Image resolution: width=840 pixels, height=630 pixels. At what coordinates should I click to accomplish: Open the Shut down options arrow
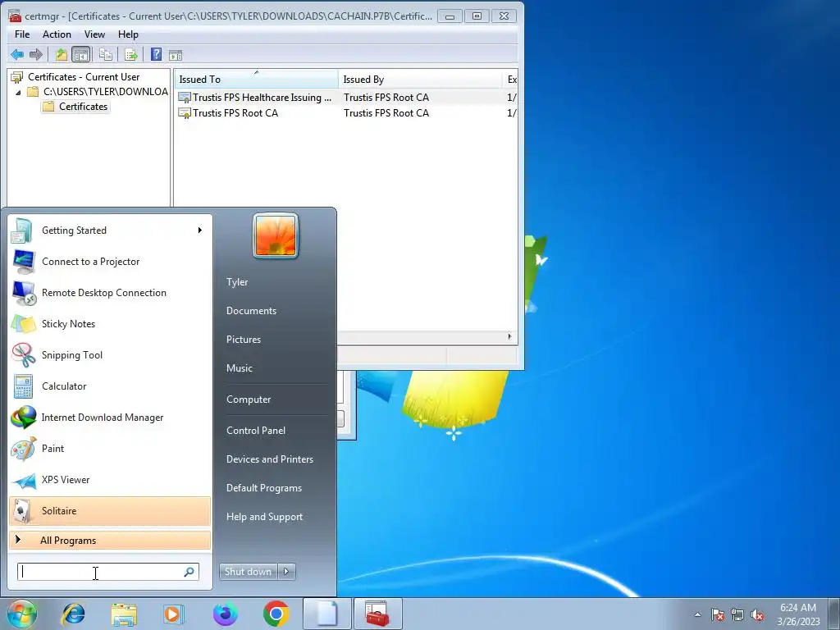[286, 572]
